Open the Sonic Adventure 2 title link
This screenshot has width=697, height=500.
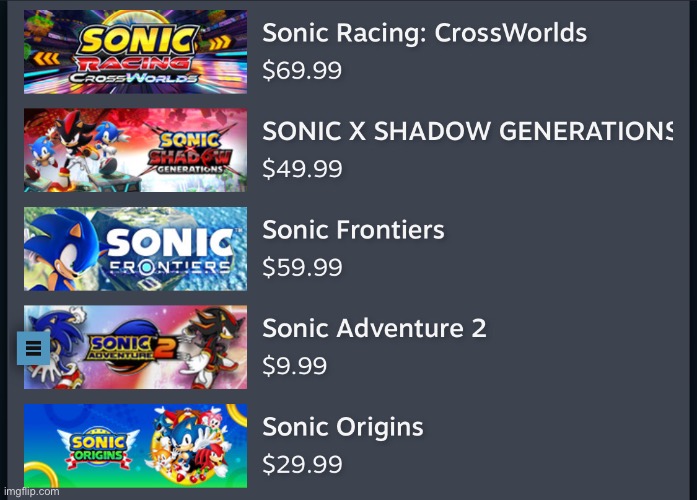[374, 328]
